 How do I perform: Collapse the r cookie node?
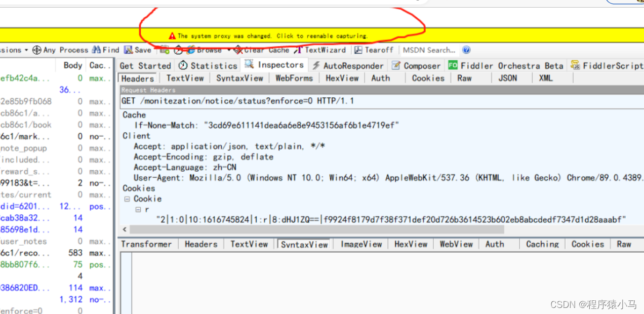138,210
